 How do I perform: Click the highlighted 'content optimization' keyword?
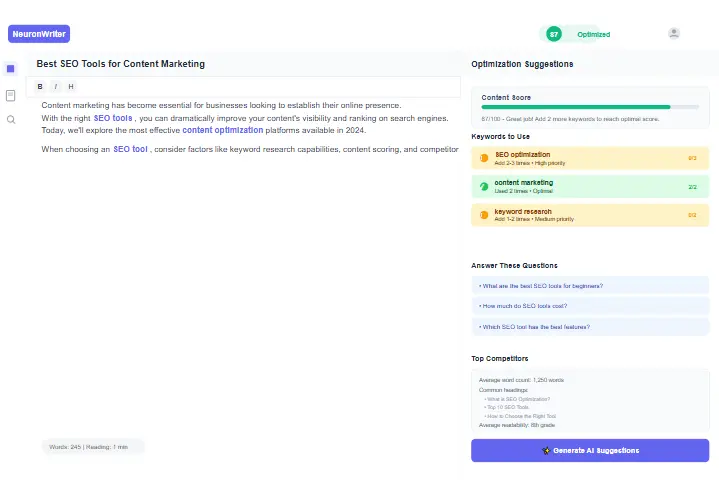(223, 130)
